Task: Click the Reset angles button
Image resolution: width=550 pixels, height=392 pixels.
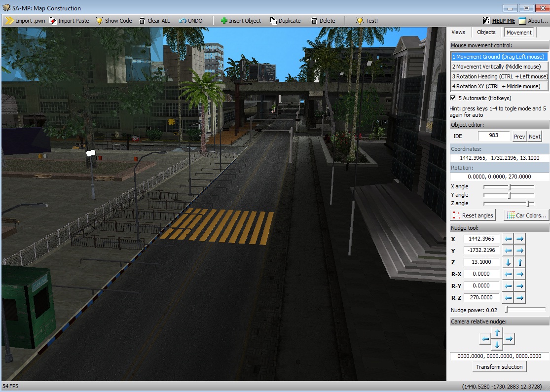Action: [x=473, y=215]
